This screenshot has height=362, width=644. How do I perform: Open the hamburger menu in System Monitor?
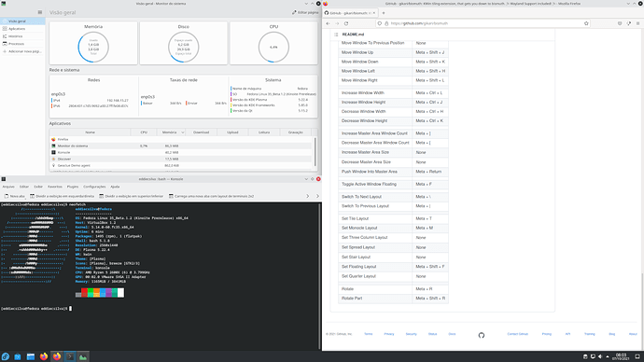40,12
